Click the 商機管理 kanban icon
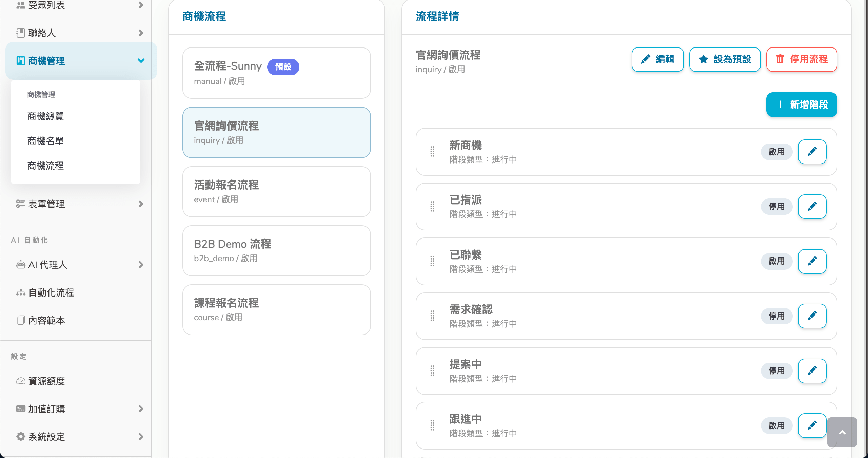Image resolution: width=868 pixels, height=458 pixels. (21, 61)
